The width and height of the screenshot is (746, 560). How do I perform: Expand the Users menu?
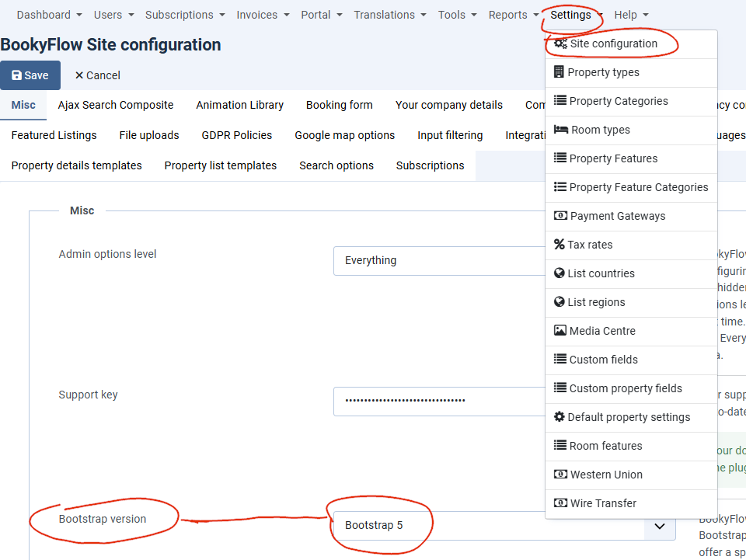pos(113,15)
